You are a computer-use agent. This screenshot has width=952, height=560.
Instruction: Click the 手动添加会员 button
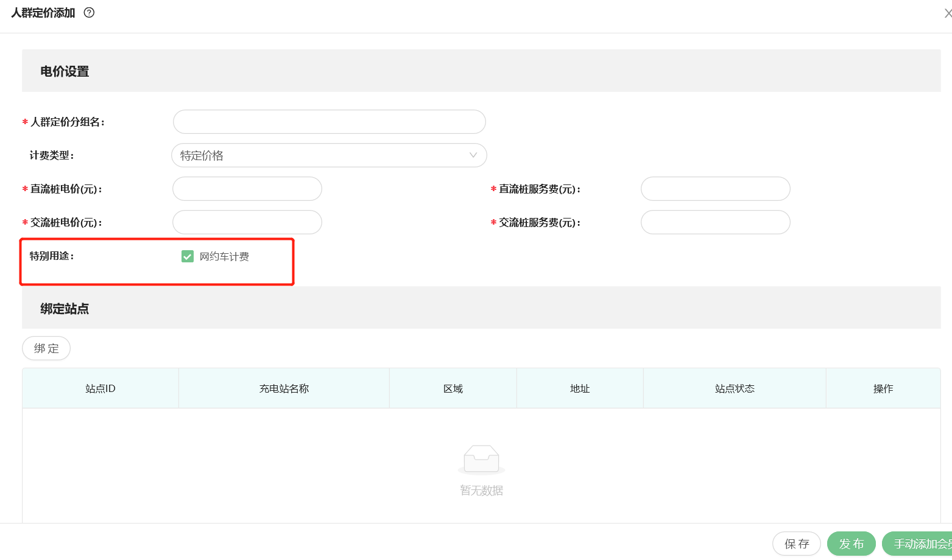(x=920, y=544)
